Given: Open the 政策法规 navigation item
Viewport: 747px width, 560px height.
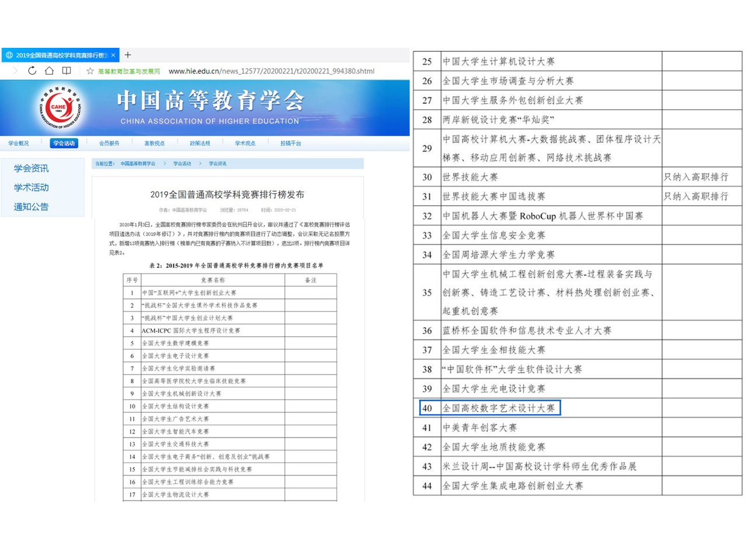Looking at the screenshot, I should (x=200, y=143).
